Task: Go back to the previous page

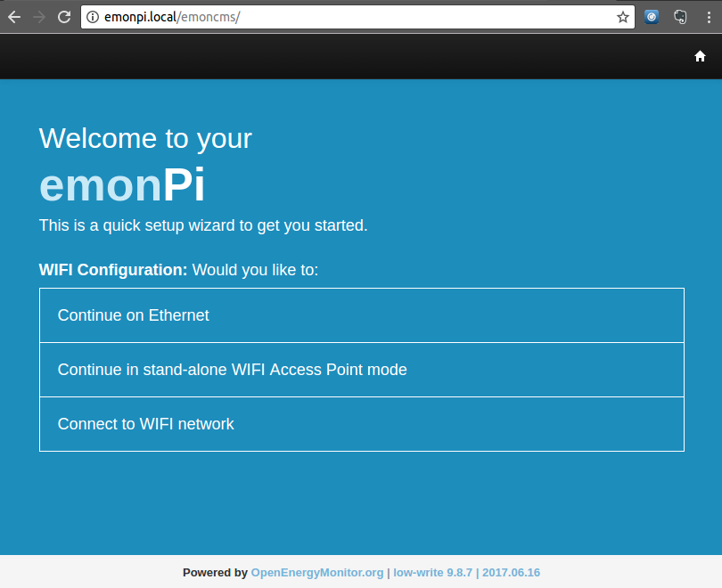Action: [14, 18]
